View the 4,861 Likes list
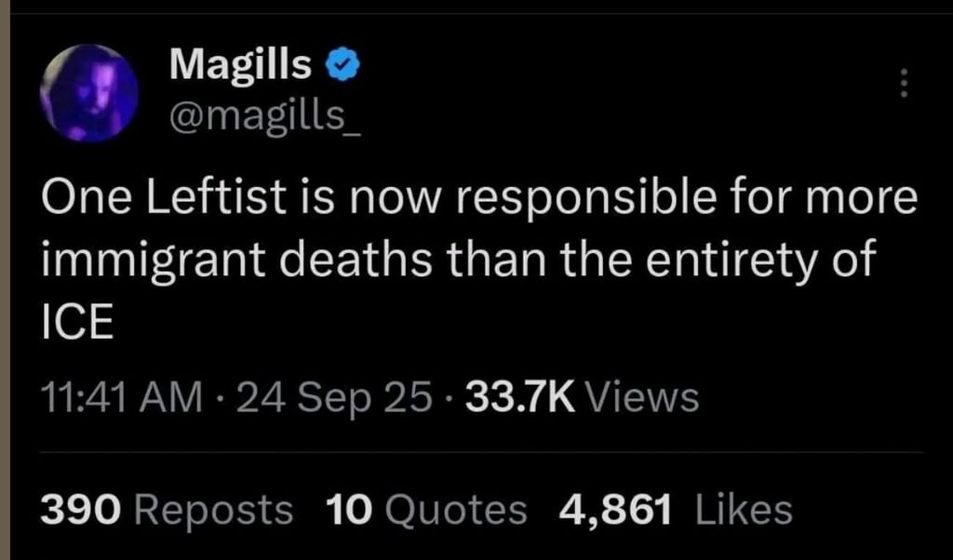The image size is (953, 560). (675, 509)
